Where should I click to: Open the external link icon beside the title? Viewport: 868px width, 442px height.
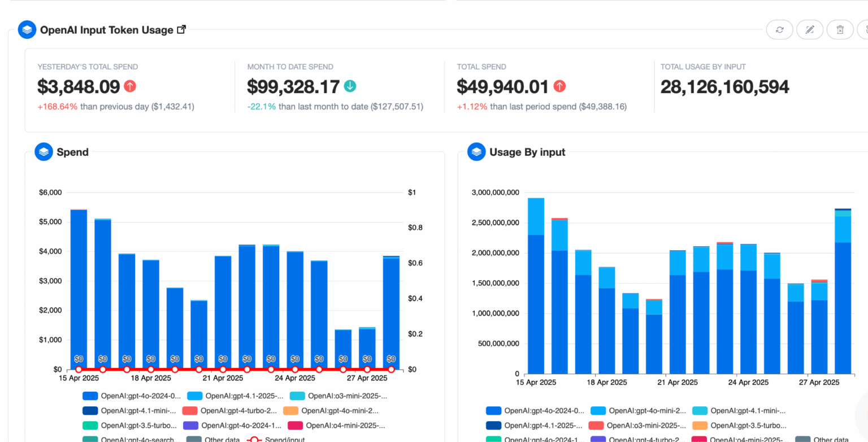coord(181,29)
